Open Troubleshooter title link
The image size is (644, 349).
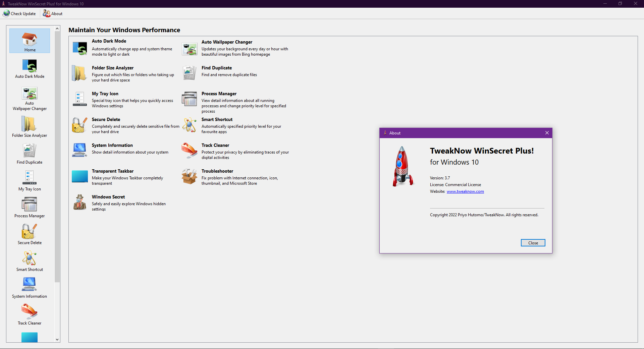pos(217,171)
